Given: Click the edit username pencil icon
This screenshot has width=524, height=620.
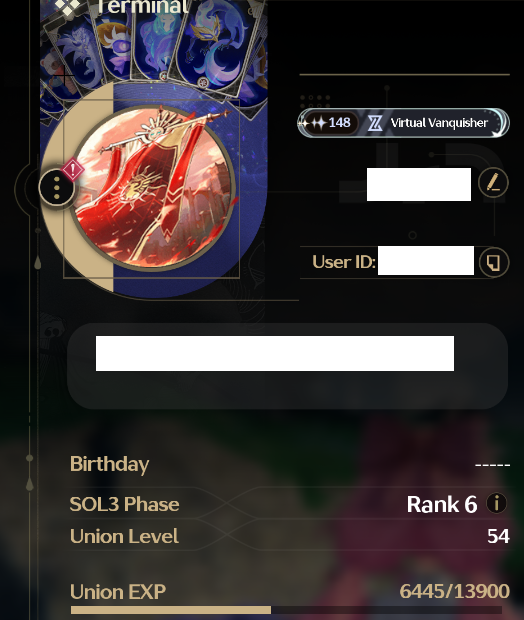Looking at the screenshot, I should point(493,183).
